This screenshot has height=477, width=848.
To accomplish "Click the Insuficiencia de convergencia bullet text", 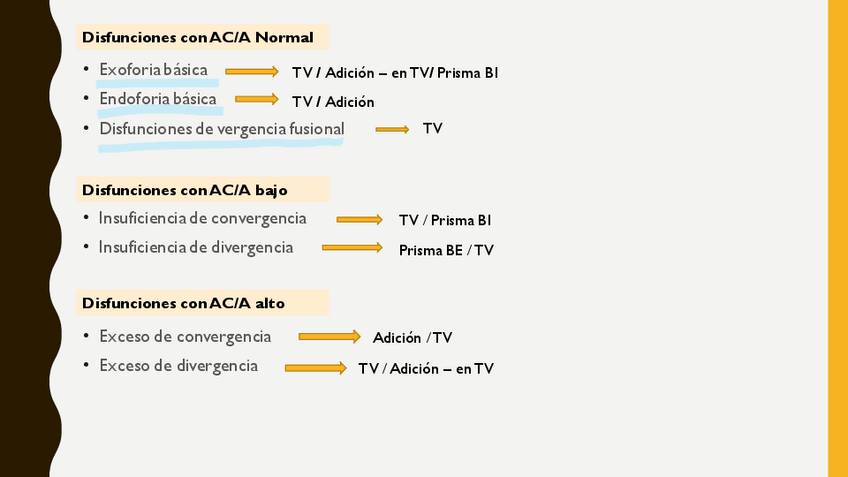I will (202, 218).
